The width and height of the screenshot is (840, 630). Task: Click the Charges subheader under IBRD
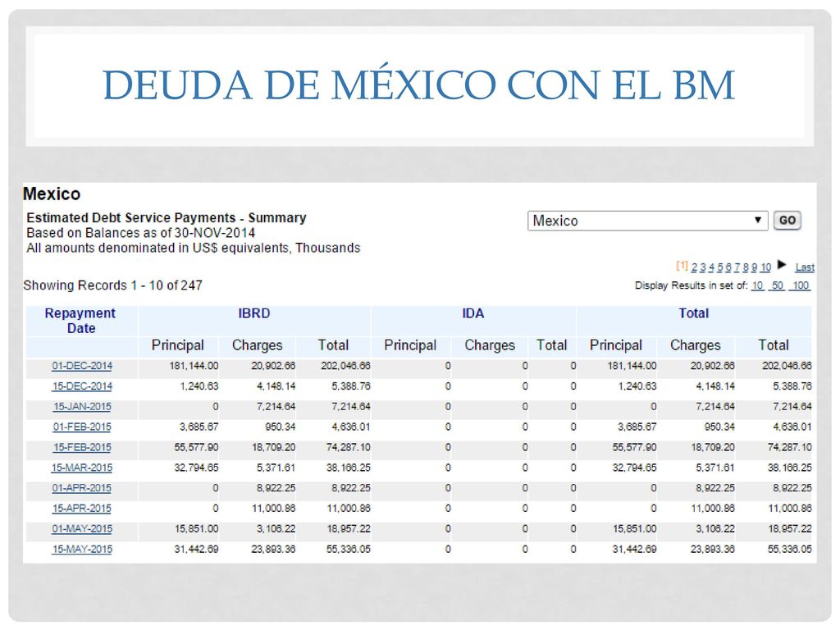point(257,345)
